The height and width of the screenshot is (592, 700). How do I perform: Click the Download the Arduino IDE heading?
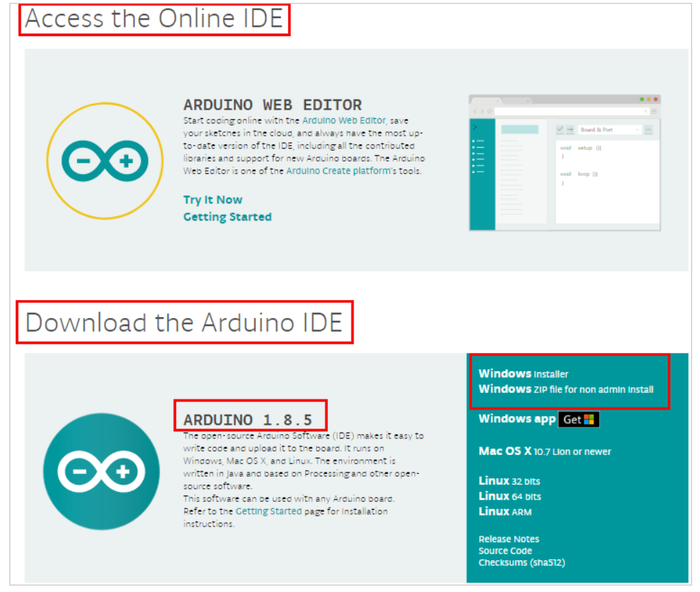click(184, 322)
